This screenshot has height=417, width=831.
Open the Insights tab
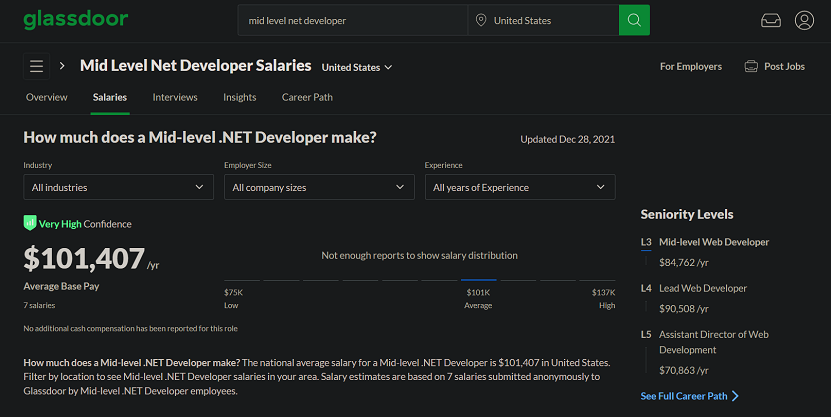click(240, 97)
